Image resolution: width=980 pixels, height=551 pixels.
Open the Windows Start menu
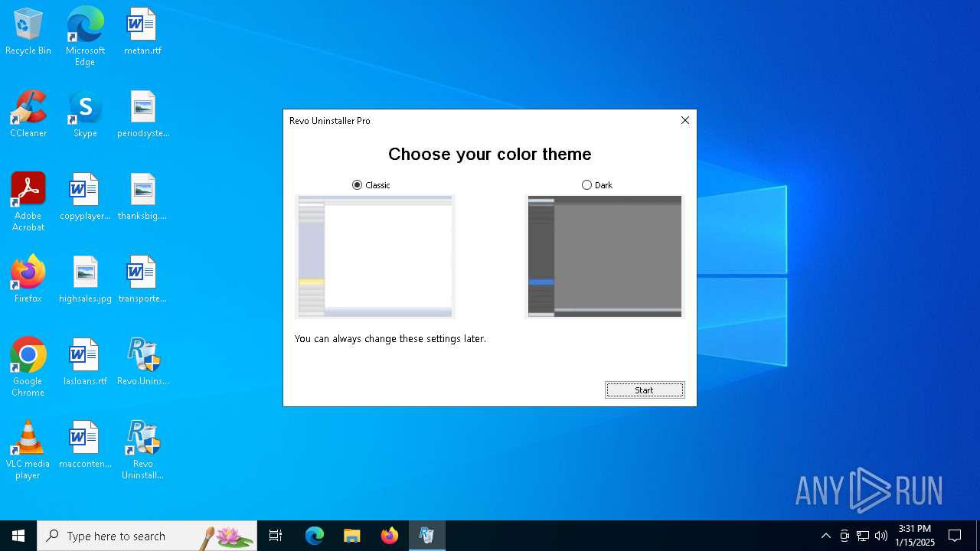[18, 536]
